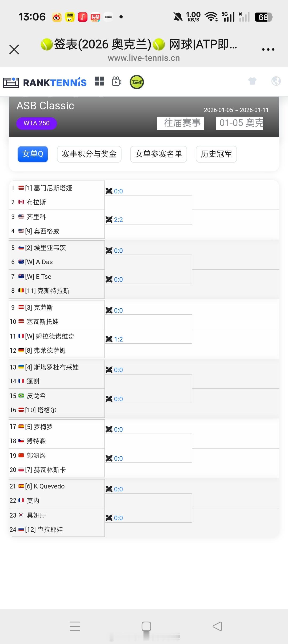Open the grid apps menu icon
The width and height of the screenshot is (288, 644).
99,81
